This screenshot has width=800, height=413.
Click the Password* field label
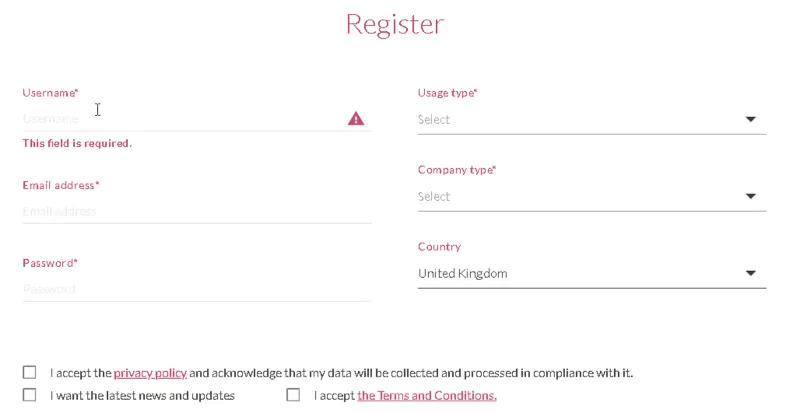point(50,263)
